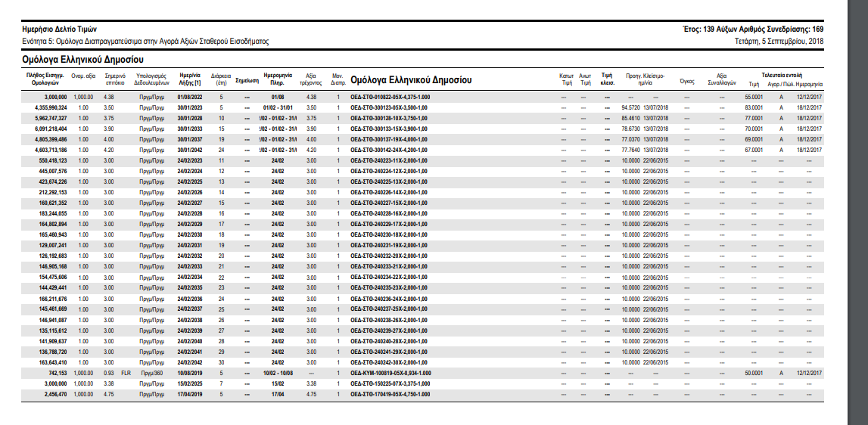
Task: Click the maturity date '24/02/2036'
Action: [190, 299]
